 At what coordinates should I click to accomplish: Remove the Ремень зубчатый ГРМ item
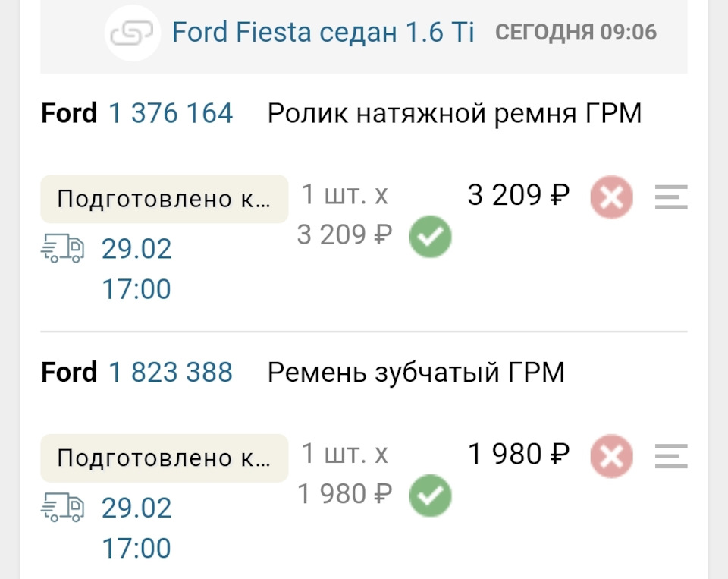click(x=611, y=457)
